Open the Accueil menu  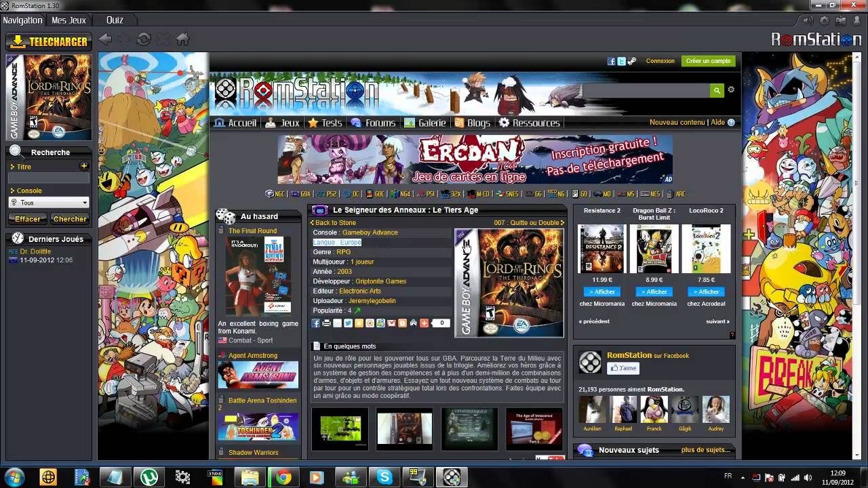pyautogui.click(x=235, y=123)
